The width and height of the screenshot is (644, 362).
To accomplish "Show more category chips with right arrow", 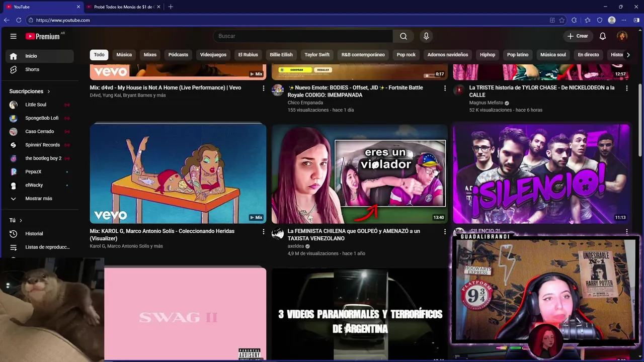I will click(628, 55).
